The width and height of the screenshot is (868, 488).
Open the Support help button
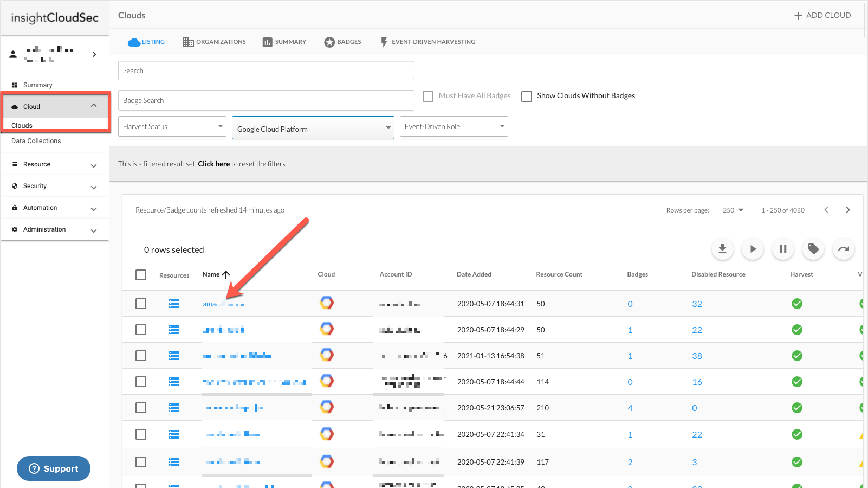click(54, 468)
